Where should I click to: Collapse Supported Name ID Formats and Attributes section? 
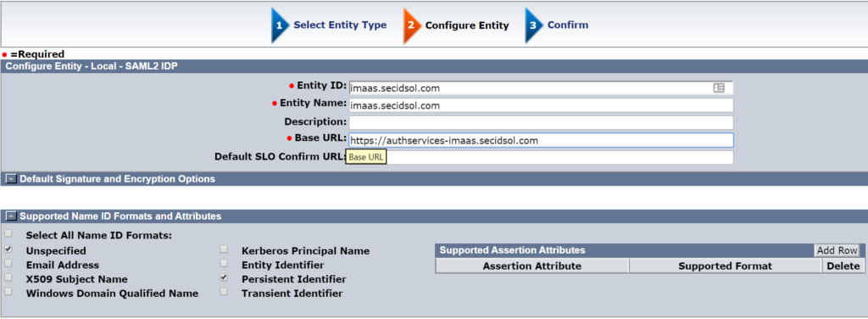coord(10,216)
